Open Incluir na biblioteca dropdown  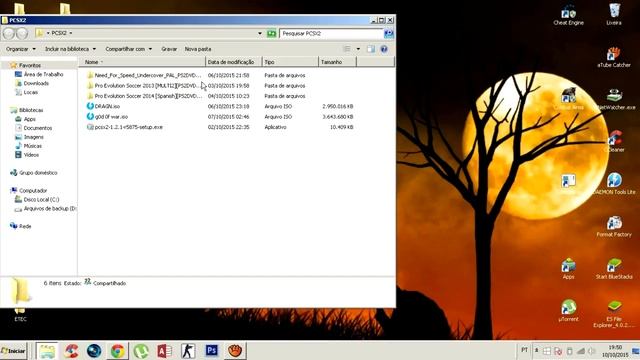point(70,49)
